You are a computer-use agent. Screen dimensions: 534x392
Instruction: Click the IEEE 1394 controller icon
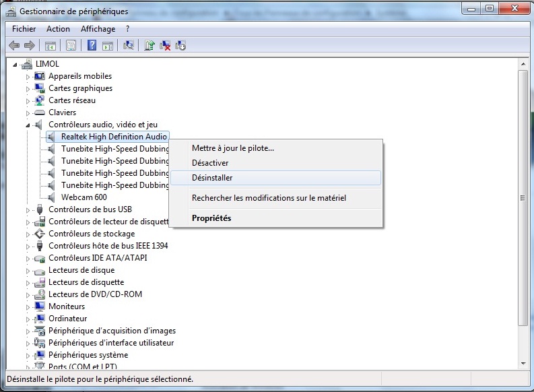40,246
